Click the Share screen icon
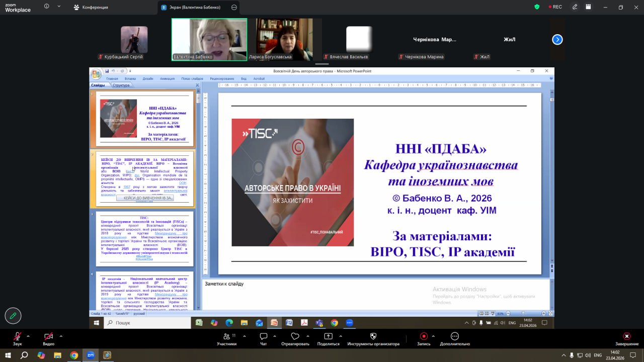This screenshot has height=362, width=644. point(328,336)
